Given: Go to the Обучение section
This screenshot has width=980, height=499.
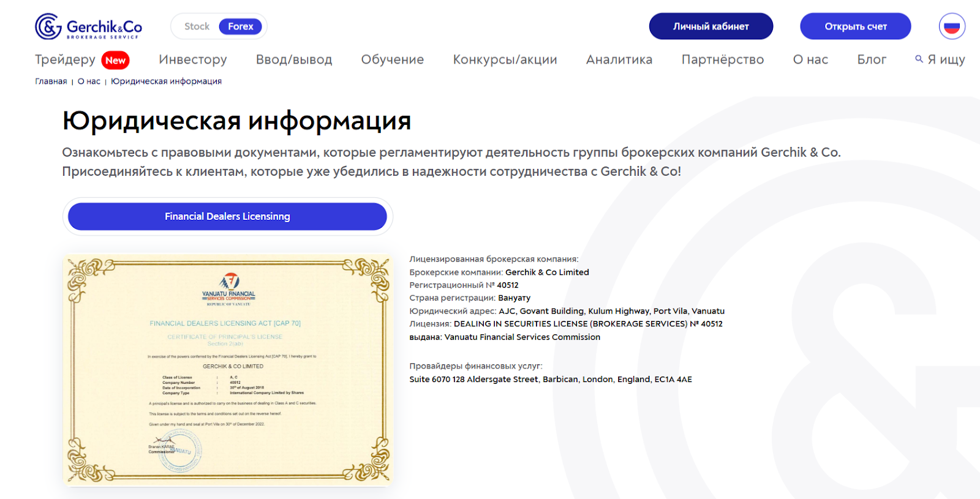Looking at the screenshot, I should 392,59.
